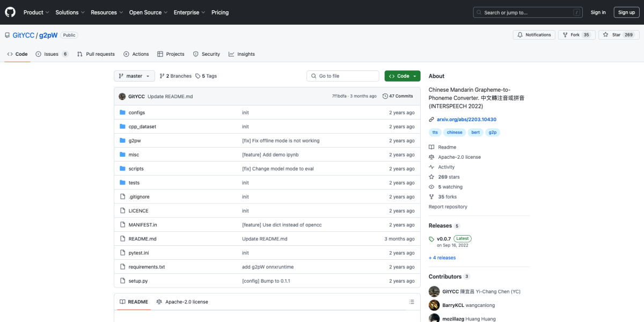Click the Go to file search field

pyautogui.click(x=343, y=76)
